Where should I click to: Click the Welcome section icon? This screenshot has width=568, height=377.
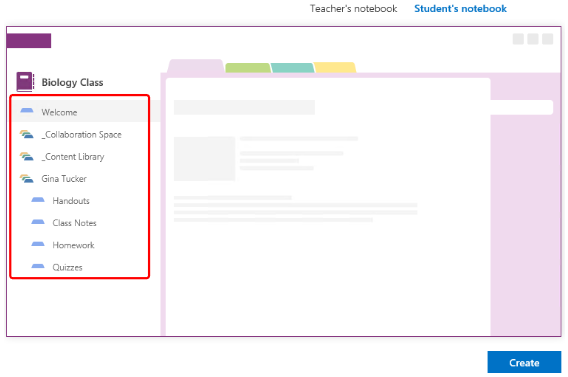tap(27, 111)
